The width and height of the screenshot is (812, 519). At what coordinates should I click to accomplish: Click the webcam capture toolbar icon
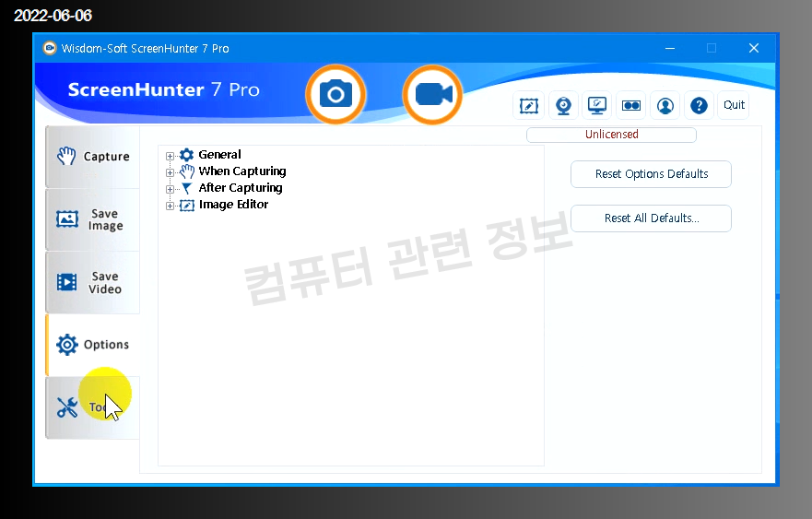(x=563, y=106)
